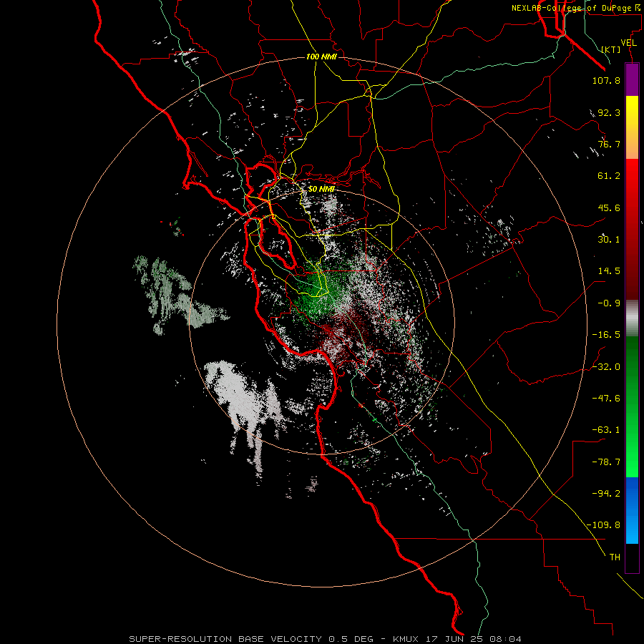Pick the purple segment of the velocity scale
Image resolution: width=644 pixels, height=644 pixels.
pos(632,79)
